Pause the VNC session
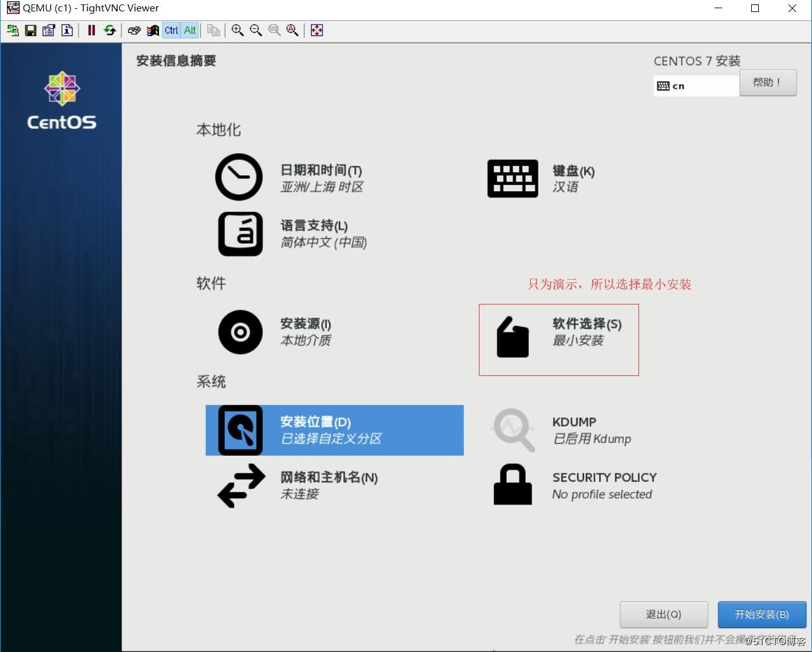 click(x=91, y=30)
